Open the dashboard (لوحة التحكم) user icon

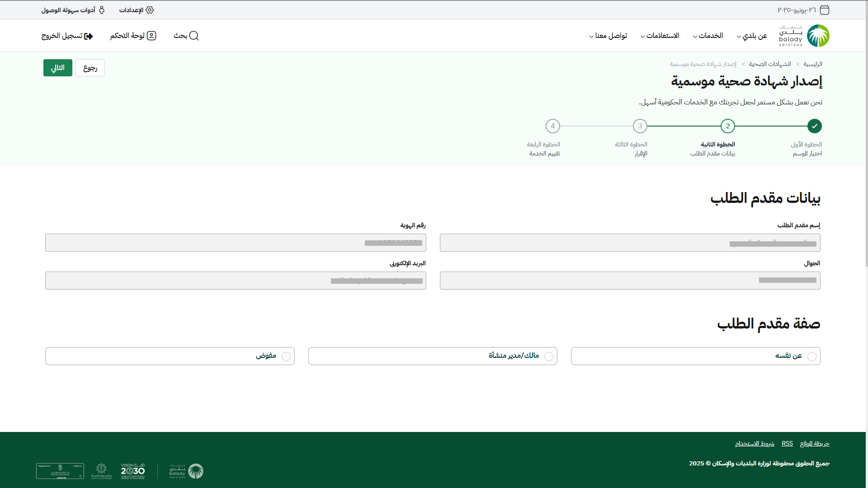(x=151, y=36)
